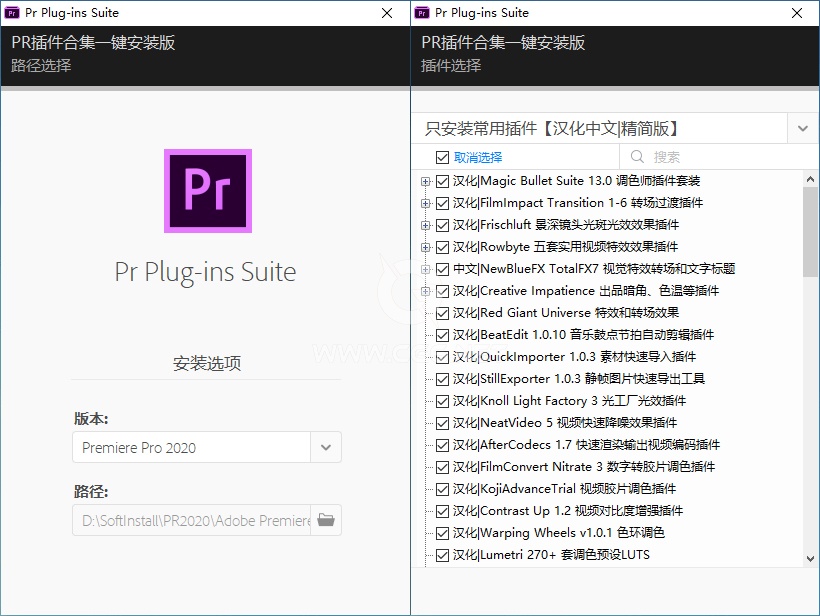
Task: Select the Knoll Light Factory 3 entry
Action: (x=570, y=401)
